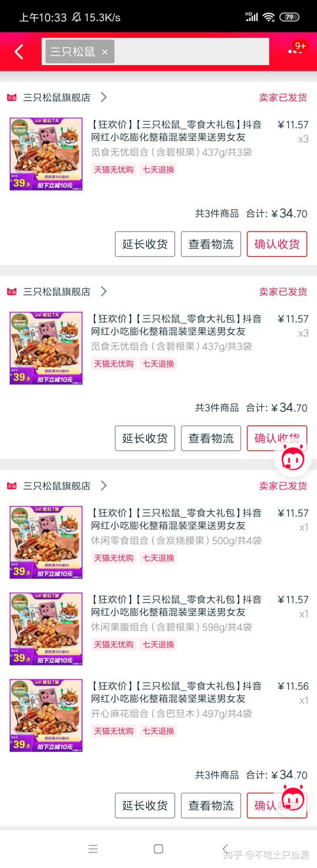Image resolution: width=317 pixels, height=868 pixels.
Task: Extend receipt 延长收货 on second order
Action: 145,438
